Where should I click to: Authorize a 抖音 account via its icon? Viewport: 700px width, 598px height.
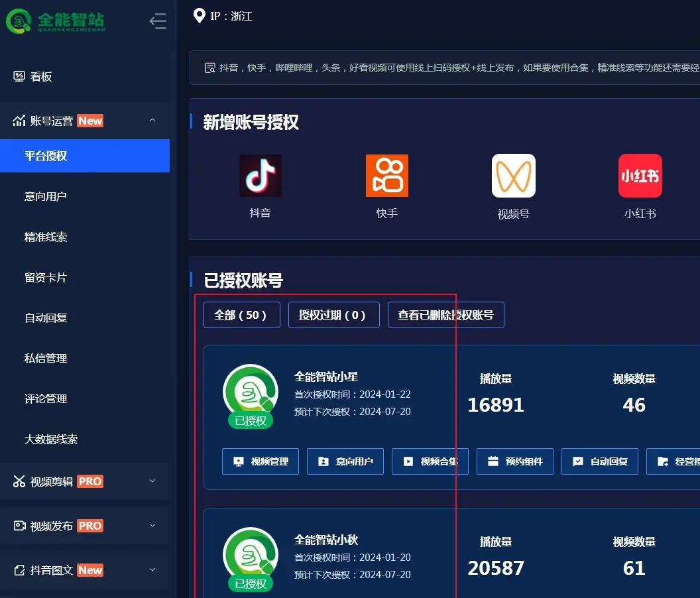tap(261, 176)
